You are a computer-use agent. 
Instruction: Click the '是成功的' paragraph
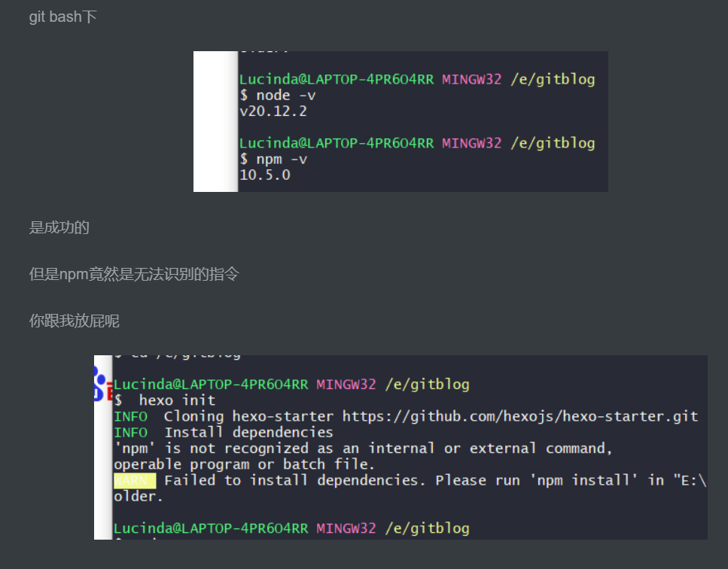coord(59,227)
